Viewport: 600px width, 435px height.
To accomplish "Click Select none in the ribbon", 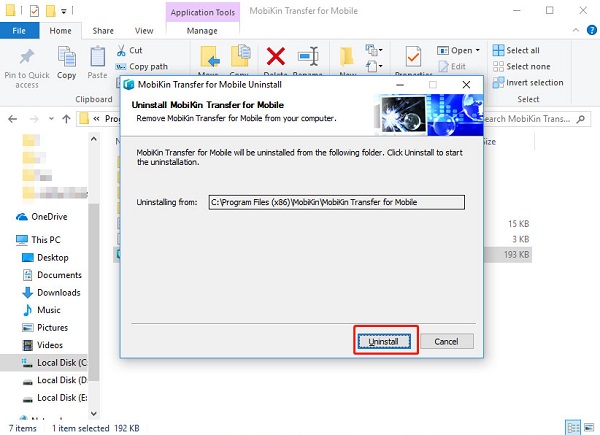I will click(522, 67).
